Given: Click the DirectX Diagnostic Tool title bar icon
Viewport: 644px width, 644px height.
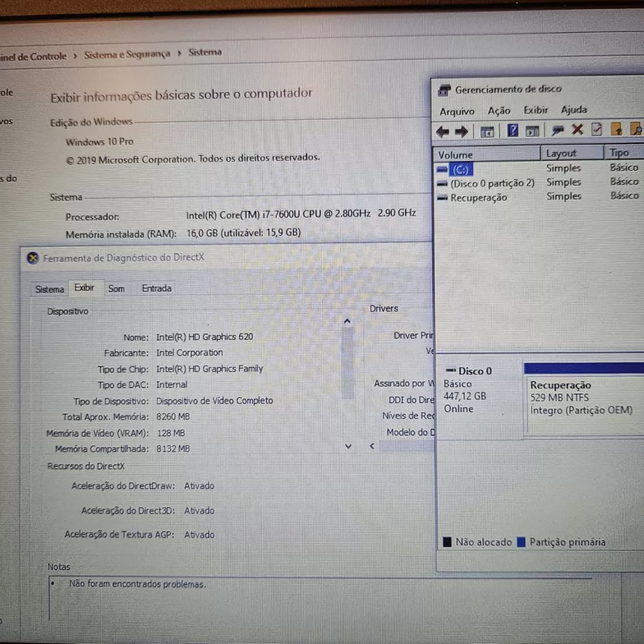Looking at the screenshot, I should (x=33, y=258).
